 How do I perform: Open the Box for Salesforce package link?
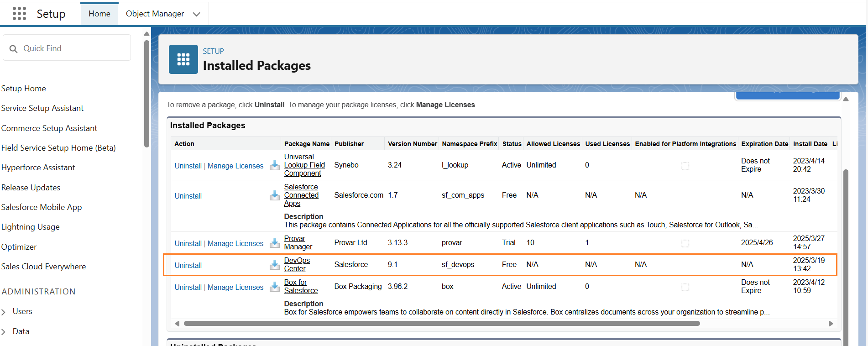[301, 286]
